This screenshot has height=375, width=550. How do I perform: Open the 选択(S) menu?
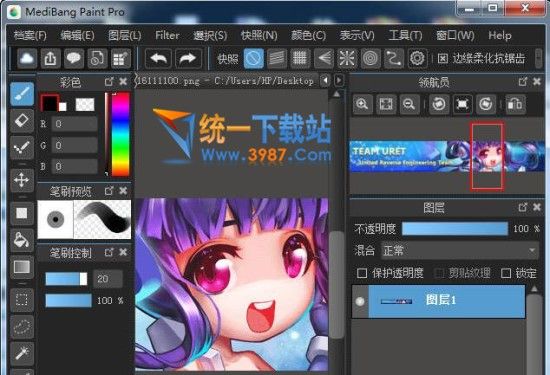click(x=210, y=35)
